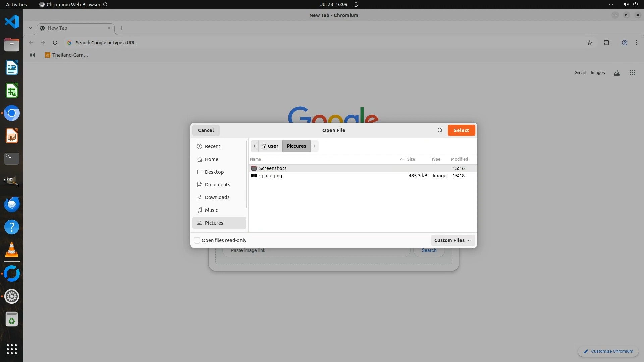Launch GIMP from the dock
The image size is (644, 362).
[x=12, y=181]
